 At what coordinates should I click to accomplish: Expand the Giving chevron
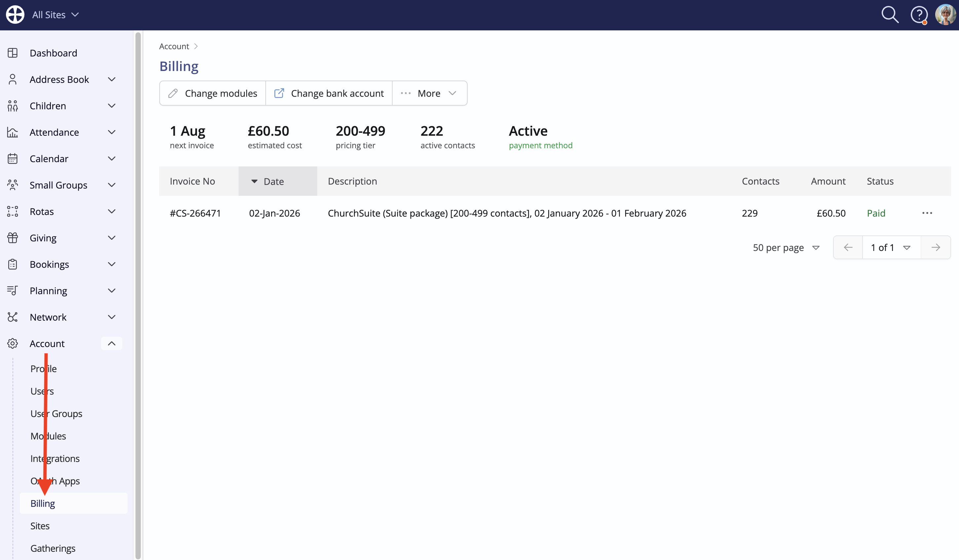click(x=111, y=238)
